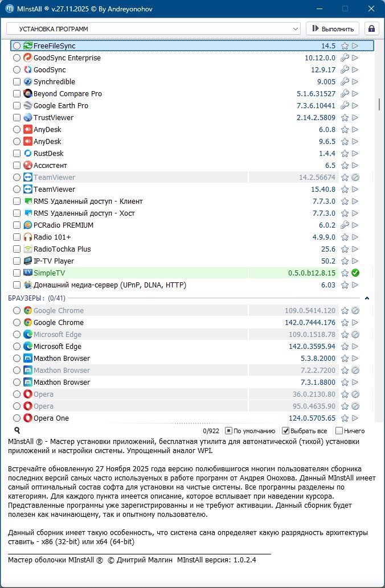Click the key icon next to GoodSync Enterprise
Viewport: 385px width, 588px height.
345,58
